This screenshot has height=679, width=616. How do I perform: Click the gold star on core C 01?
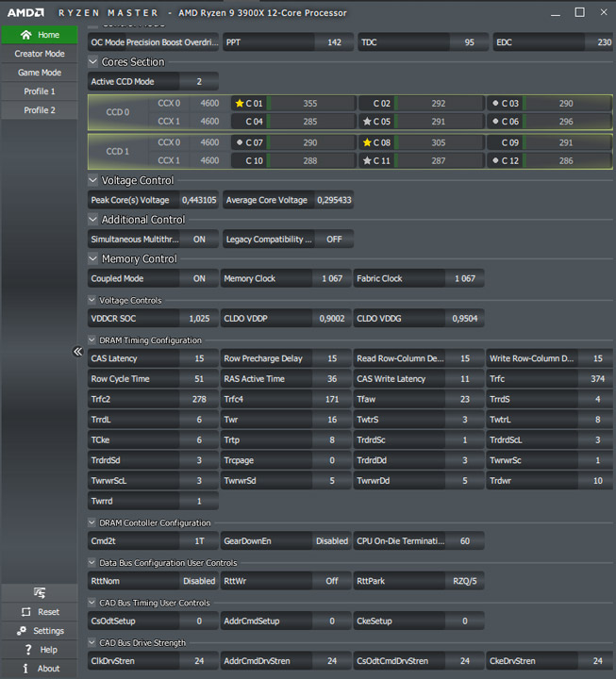pos(239,103)
